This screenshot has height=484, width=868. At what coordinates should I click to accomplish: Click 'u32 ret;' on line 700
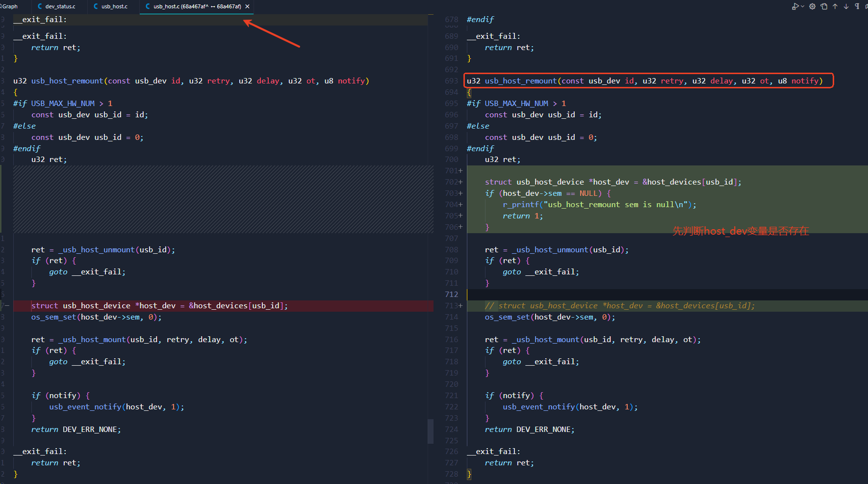[x=503, y=160]
